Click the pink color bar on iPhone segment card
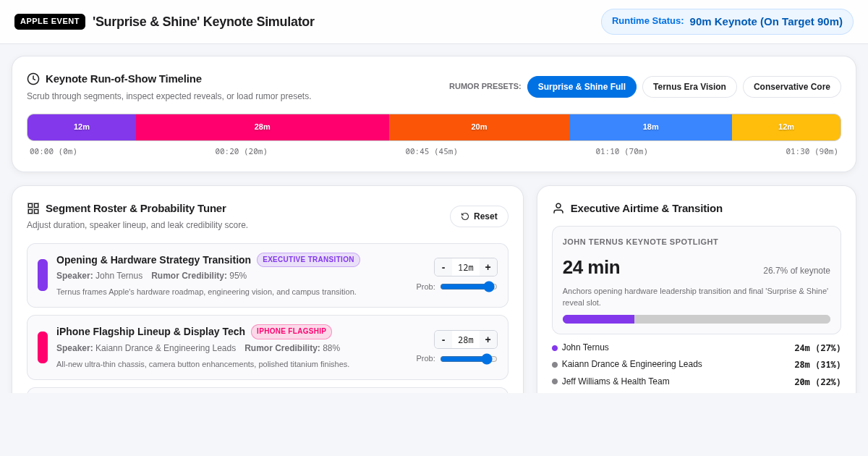The height and width of the screenshot is (456, 868). pyautogui.click(x=43, y=347)
